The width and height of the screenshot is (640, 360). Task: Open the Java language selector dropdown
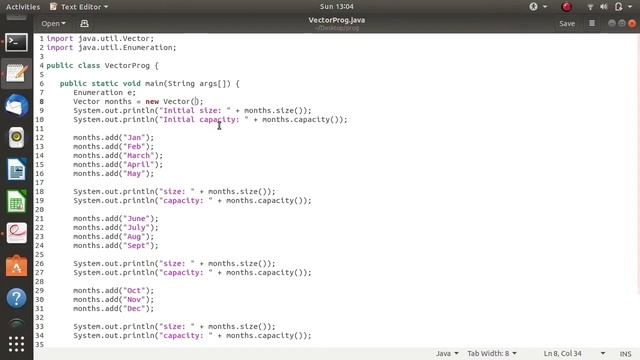pos(447,353)
